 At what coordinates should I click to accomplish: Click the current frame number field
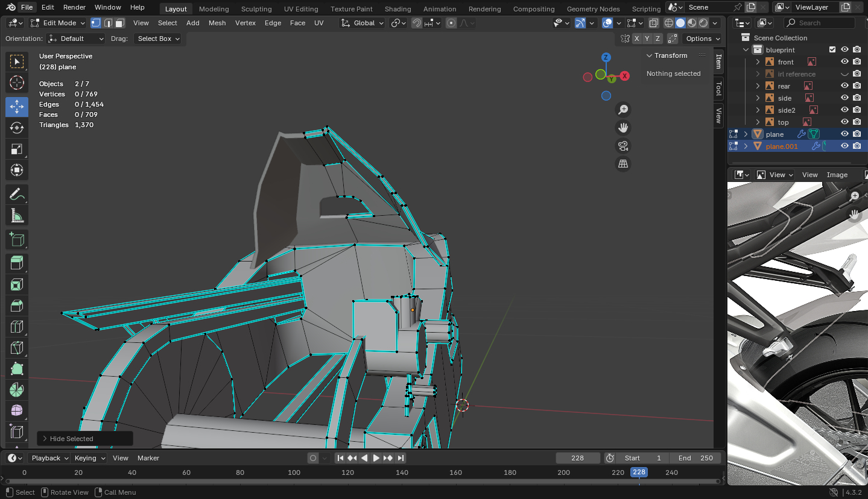tap(577, 458)
